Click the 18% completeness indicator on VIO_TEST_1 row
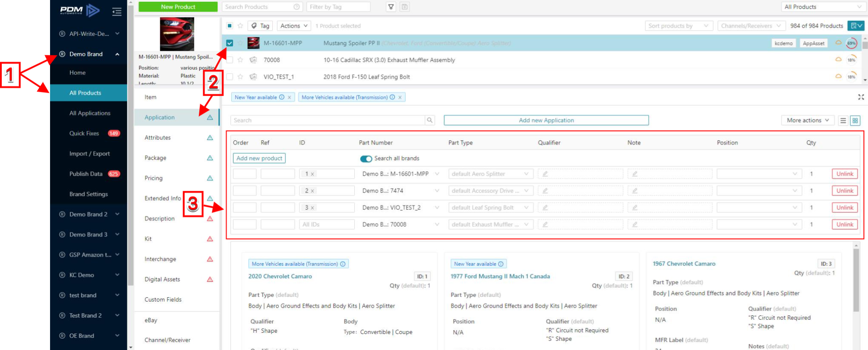The width and height of the screenshot is (868, 350). pyautogui.click(x=851, y=77)
